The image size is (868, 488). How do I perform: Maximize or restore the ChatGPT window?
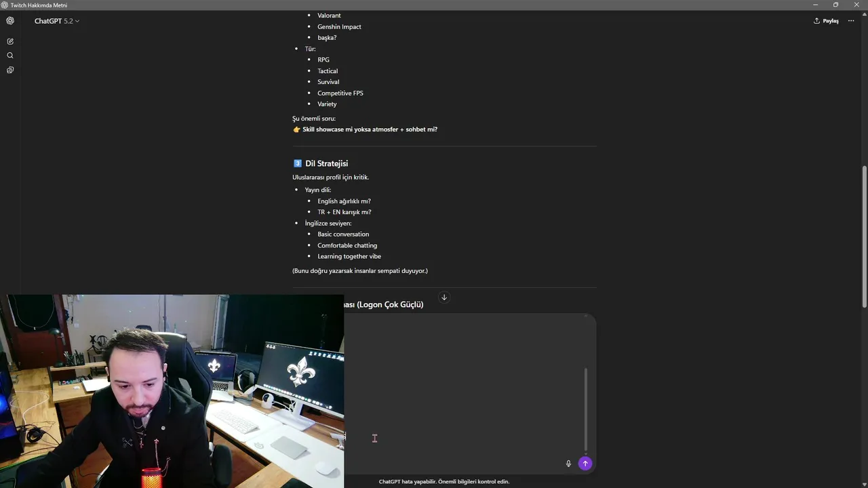coord(835,5)
